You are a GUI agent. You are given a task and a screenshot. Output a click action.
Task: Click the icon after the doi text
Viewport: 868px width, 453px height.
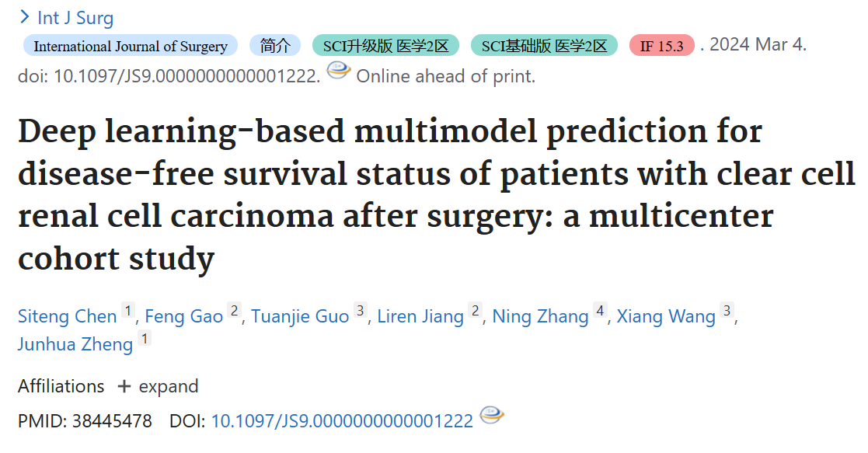(x=338, y=72)
